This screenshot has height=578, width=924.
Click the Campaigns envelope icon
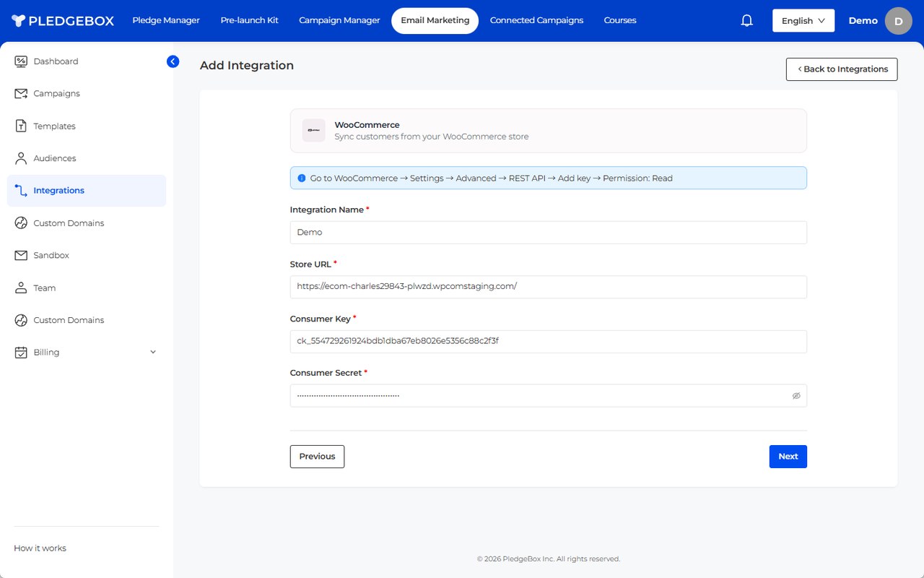(21, 94)
